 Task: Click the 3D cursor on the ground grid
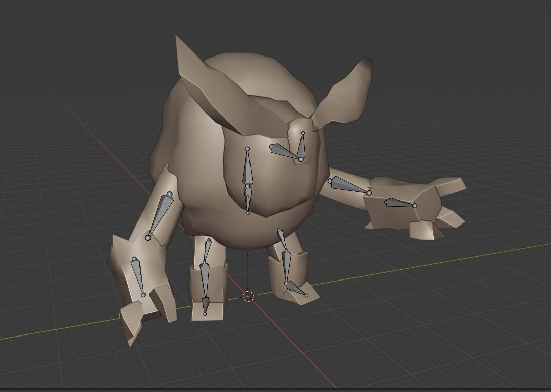[248, 297]
